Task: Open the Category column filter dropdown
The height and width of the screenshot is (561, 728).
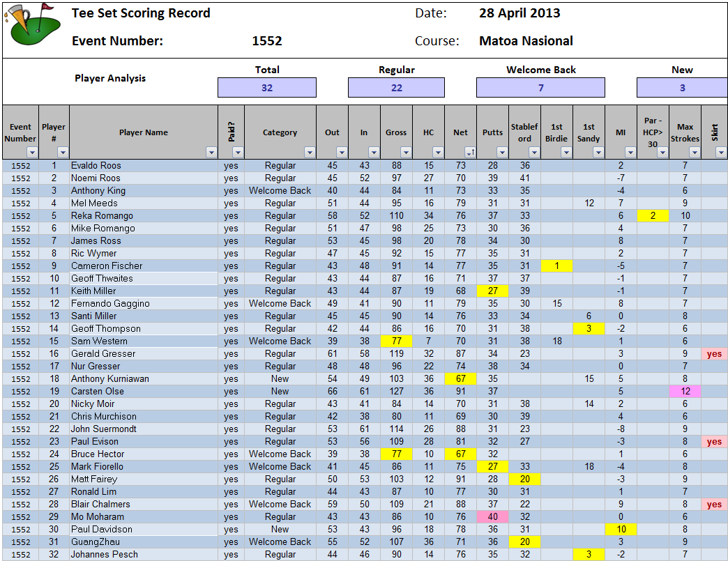Action: pos(309,152)
